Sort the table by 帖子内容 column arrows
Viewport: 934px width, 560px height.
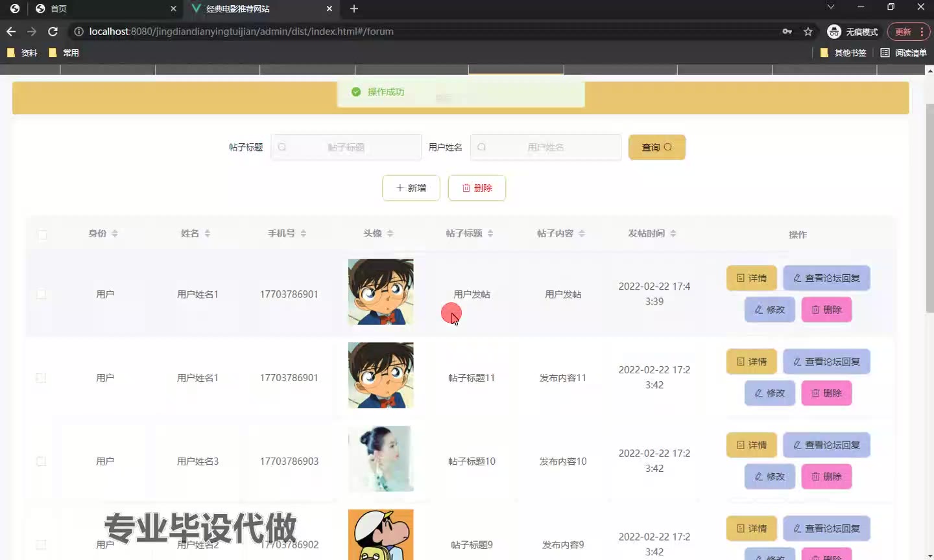(582, 233)
